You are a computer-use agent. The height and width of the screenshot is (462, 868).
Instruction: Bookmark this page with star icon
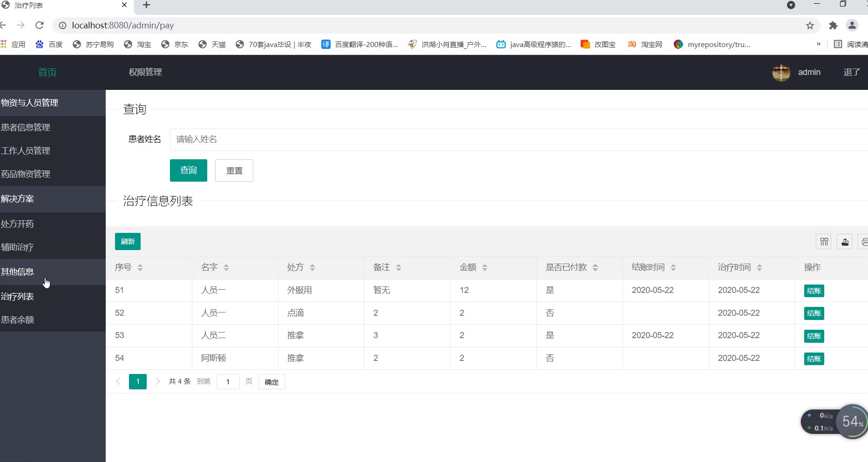tap(810, 26)
